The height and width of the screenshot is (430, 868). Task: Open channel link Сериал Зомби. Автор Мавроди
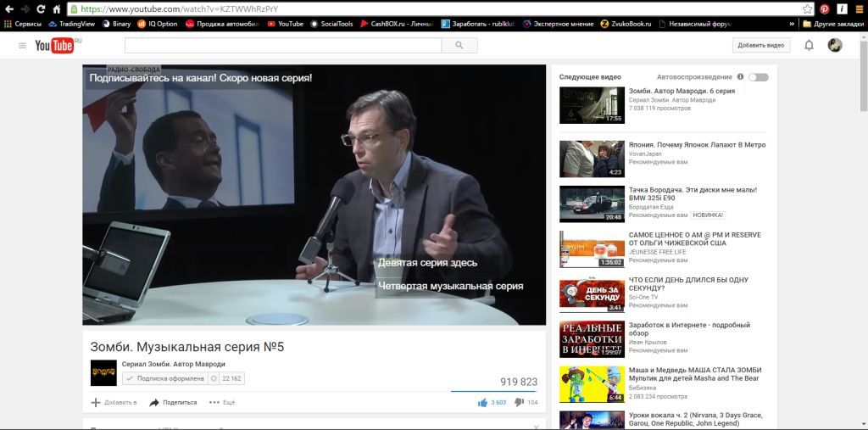(173, 364)
